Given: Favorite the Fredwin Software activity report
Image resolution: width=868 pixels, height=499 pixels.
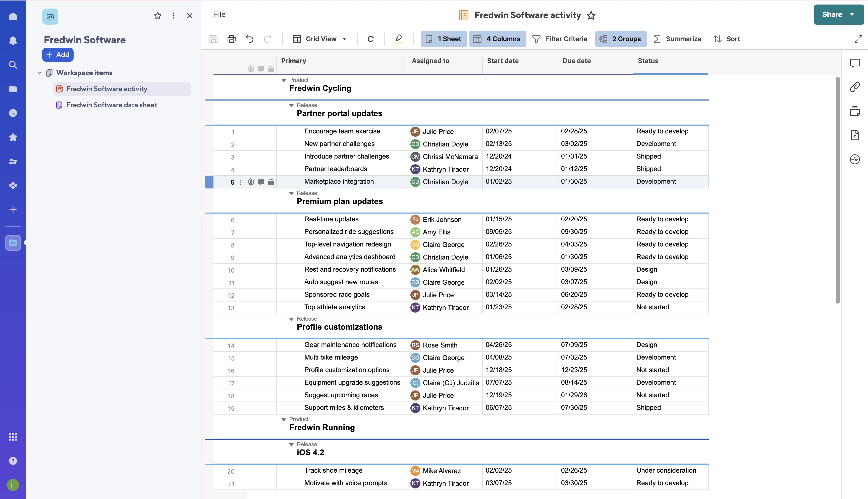Looking at the screenshot, I should (591, 15).
